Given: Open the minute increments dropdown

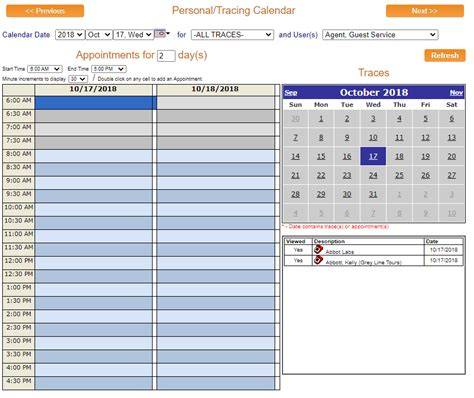Looking at the screenshot, I should [x=78, y=79].
